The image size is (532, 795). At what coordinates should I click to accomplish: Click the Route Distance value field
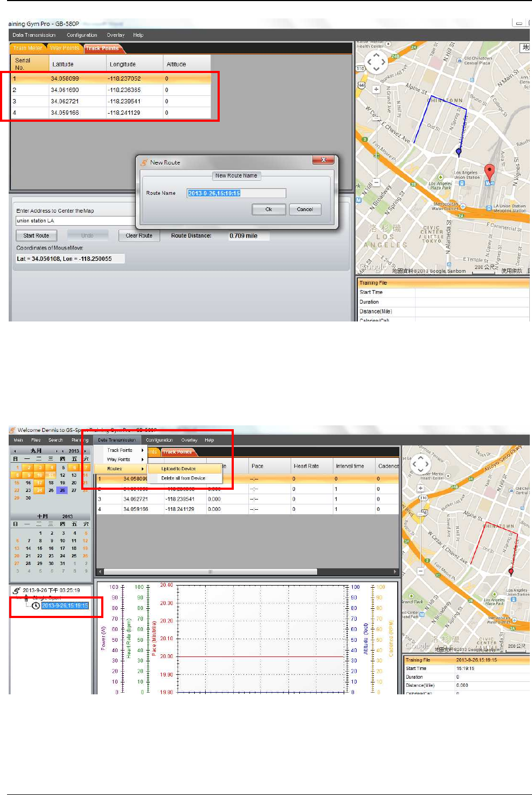tap(249, 236)
